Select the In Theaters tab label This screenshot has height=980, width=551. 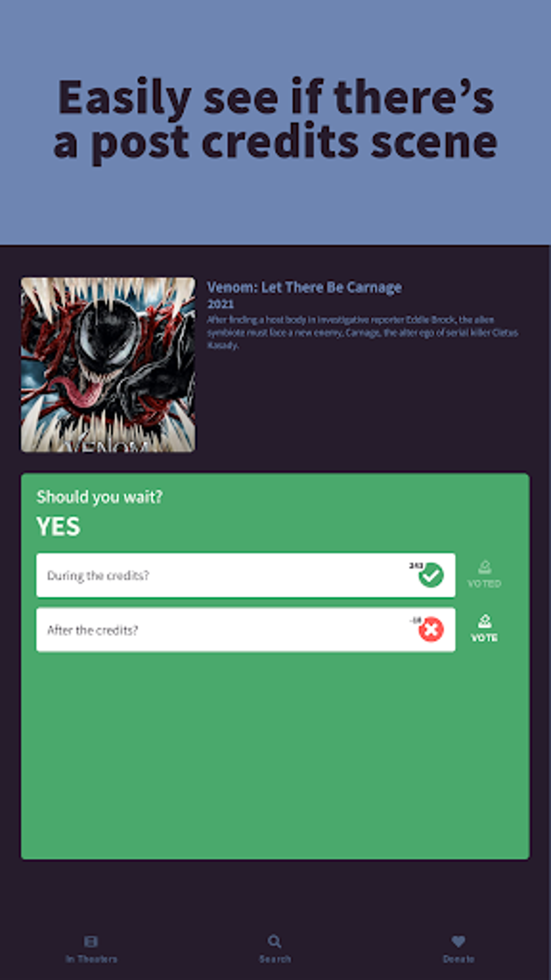click(91, 959)
